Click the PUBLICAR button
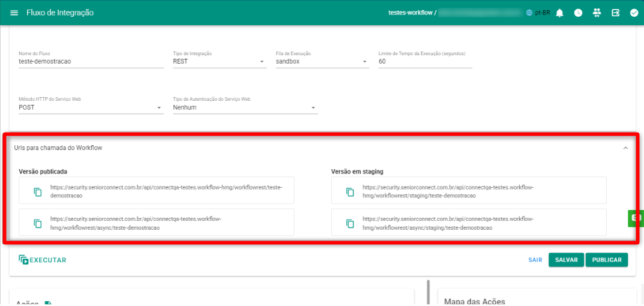This screenshot has width=644, height=306. (607, 260)
